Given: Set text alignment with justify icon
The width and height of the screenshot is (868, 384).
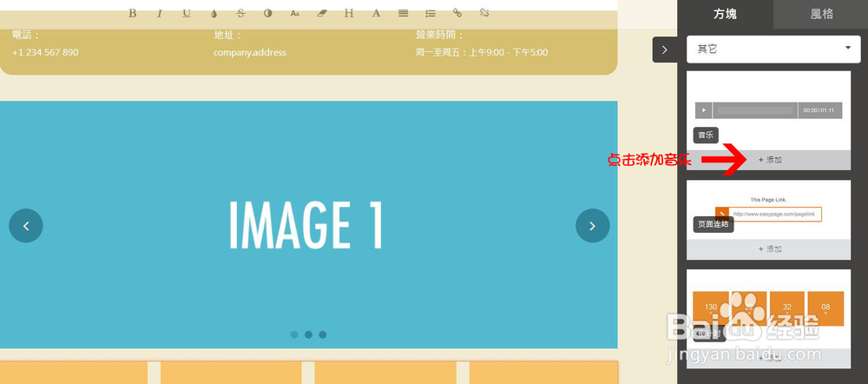Looking at the screenshot, I should tap(404, 13).
